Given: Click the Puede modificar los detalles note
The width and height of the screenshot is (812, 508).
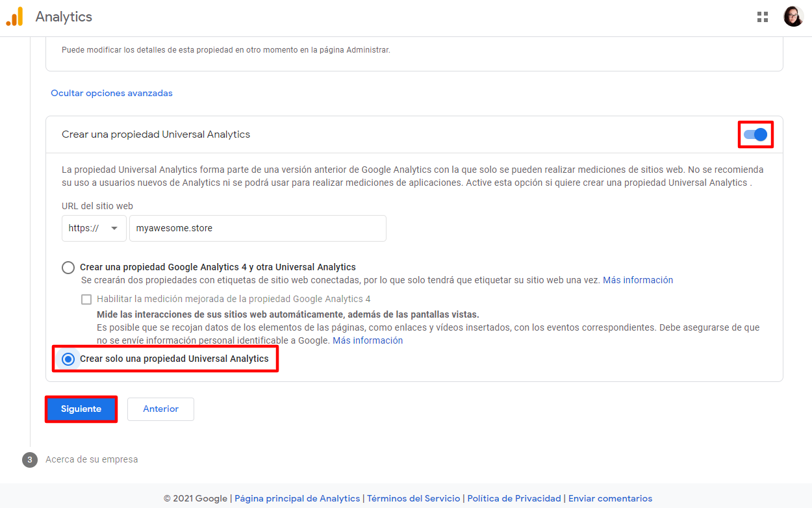Looking at the screenshot, I should 226,49.
